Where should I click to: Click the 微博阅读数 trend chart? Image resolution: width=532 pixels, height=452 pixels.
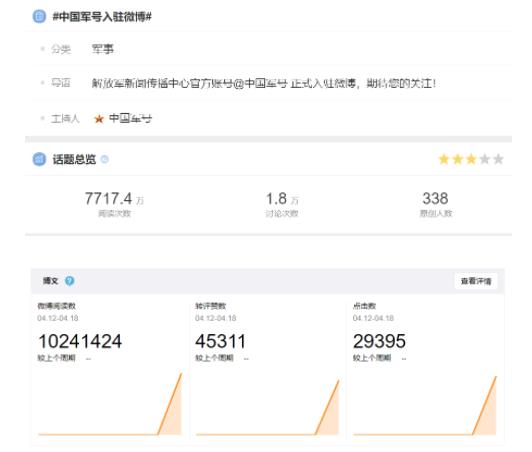[x=110, y=404]
